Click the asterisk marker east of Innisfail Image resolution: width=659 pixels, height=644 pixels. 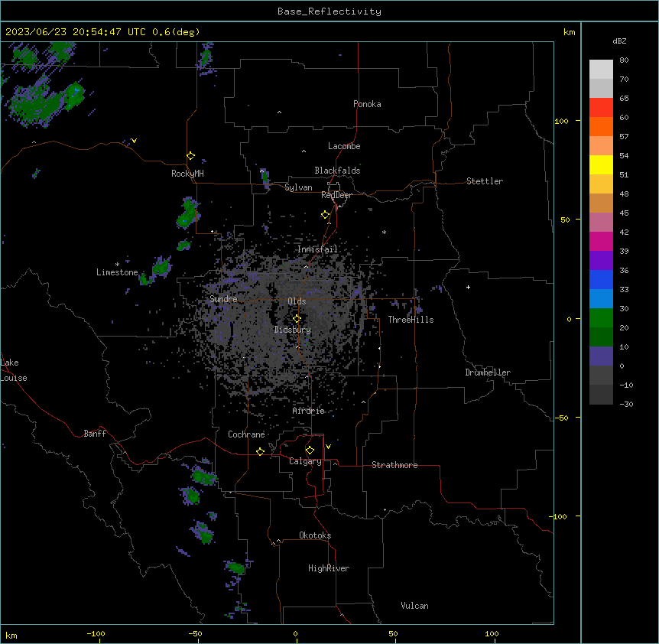tap(384, 232)
